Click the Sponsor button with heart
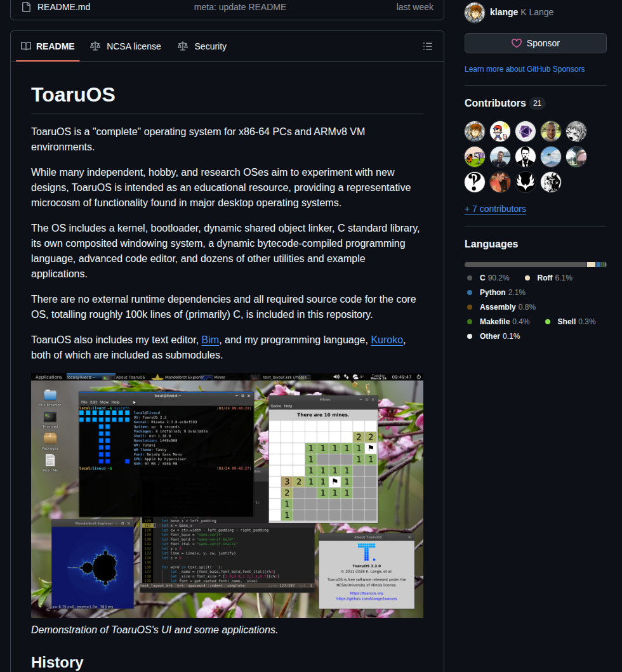This screenshot has width=622, height=672. pos(536,43)
